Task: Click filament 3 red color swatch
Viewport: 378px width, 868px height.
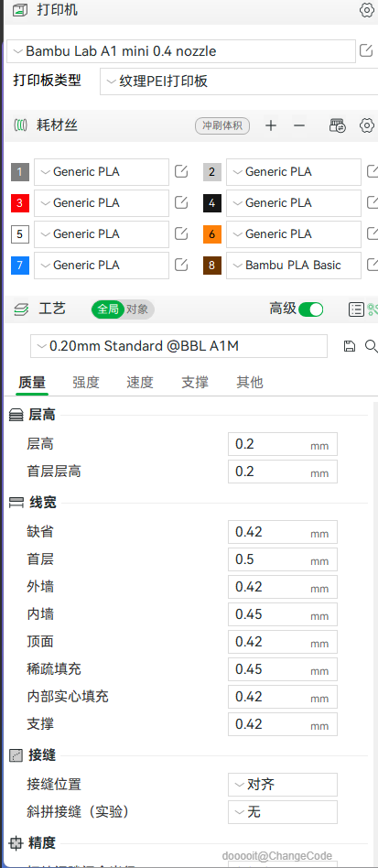Action: [x=20, y=203]
